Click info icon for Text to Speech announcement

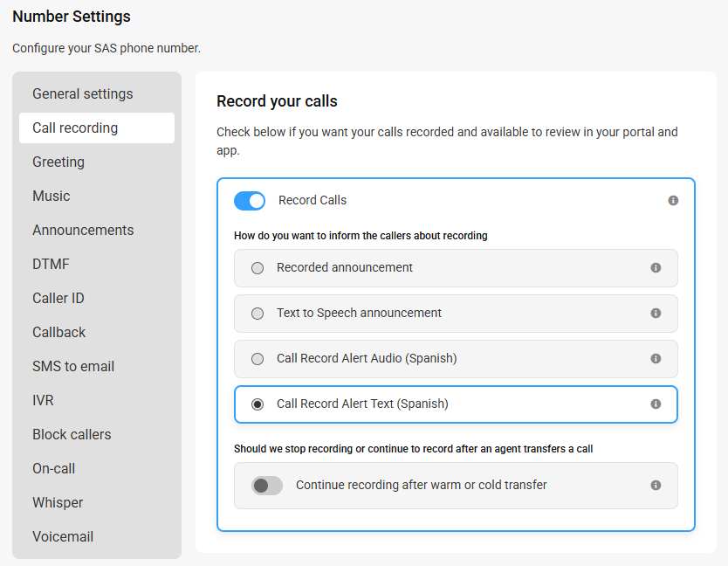tap(656, 314)
